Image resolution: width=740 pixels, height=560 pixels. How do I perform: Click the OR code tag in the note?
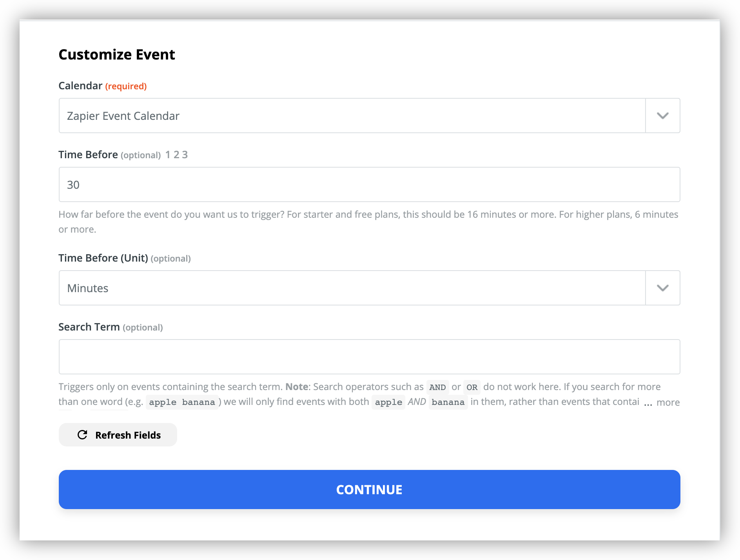tap(472, 387)
